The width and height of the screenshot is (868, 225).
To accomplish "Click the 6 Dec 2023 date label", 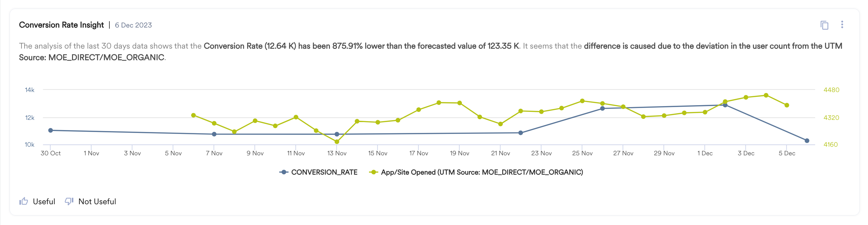I will pyautogui.click(x=133, y=25).
